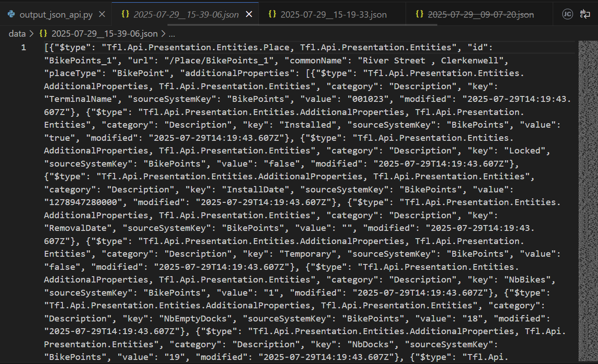Click the "commonName" key

[x=315, y=61]
